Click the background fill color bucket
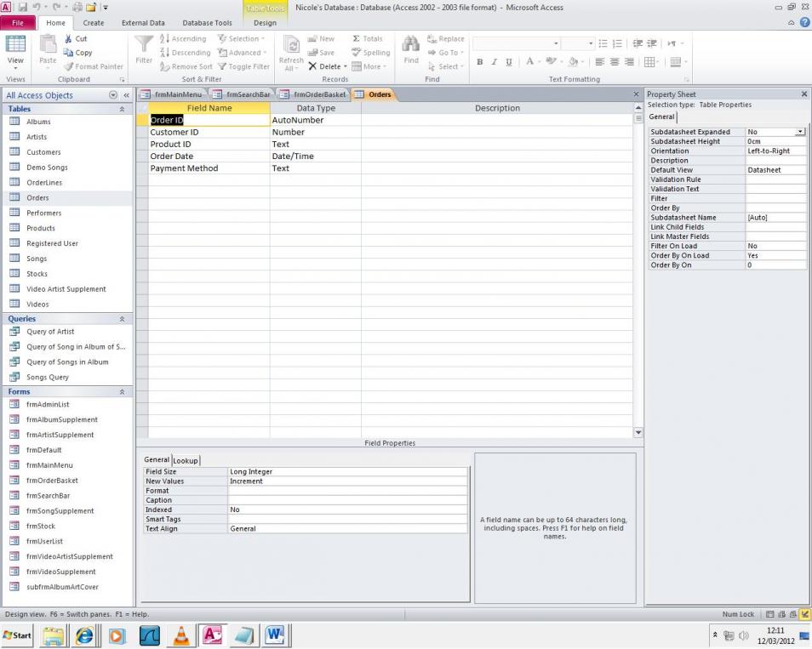The image size is (812, 649). 573,61
